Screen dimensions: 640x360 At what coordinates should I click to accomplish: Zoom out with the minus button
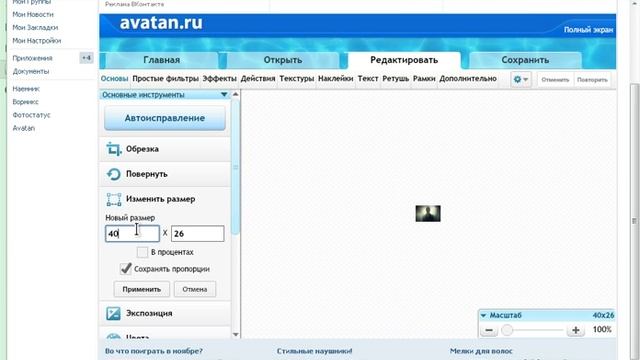click(489, 330)
